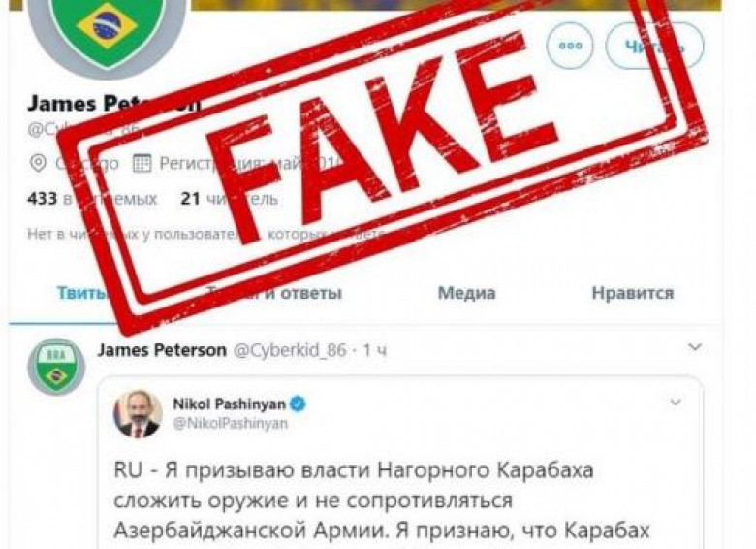
Task: Click the Читать follow button
Action: pos(654,46)
